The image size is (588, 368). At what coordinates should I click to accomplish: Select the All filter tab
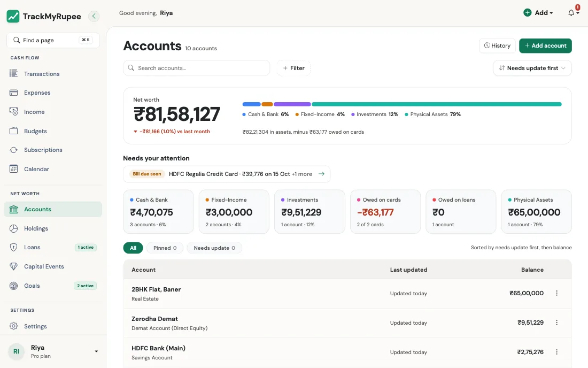click(133, 248)
